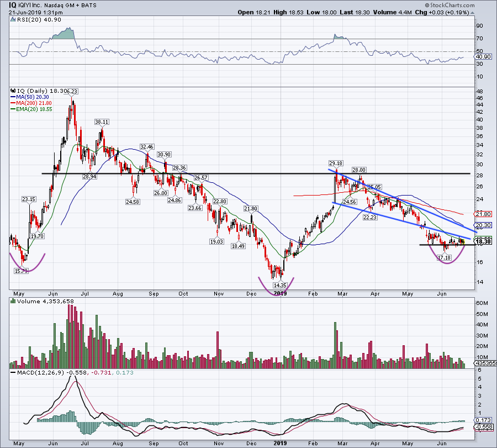Click the 26.00 price label
The width and height of the screenshot is (497, 448).
(161, 193)
